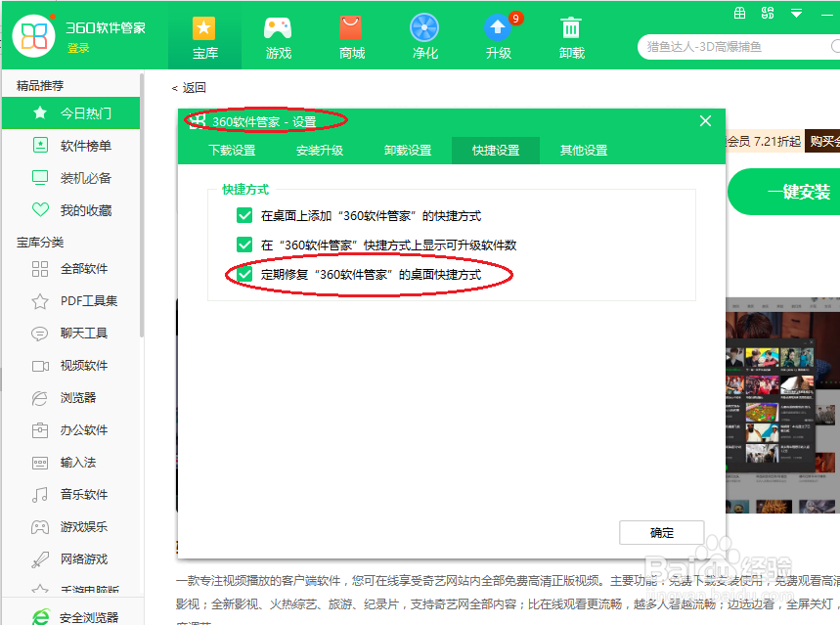This screenshot has height=625, width=840.
Task: Open the 净化 cleanup icon
Action: 424,37
